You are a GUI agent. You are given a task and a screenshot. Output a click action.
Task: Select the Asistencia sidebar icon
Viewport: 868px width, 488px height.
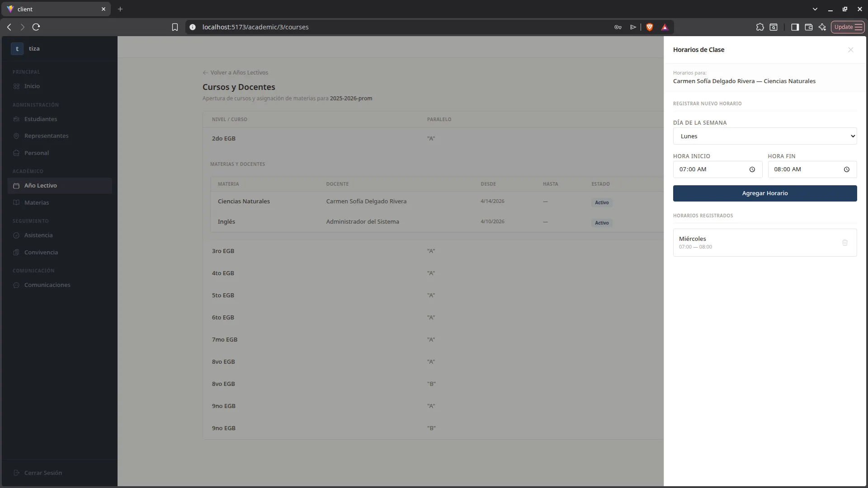[x=16, y=235]
